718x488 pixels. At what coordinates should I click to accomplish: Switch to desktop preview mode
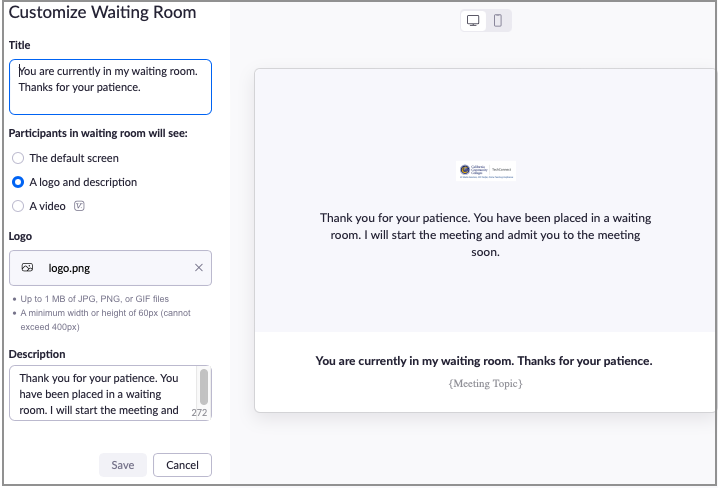click(x=473, y=20)
